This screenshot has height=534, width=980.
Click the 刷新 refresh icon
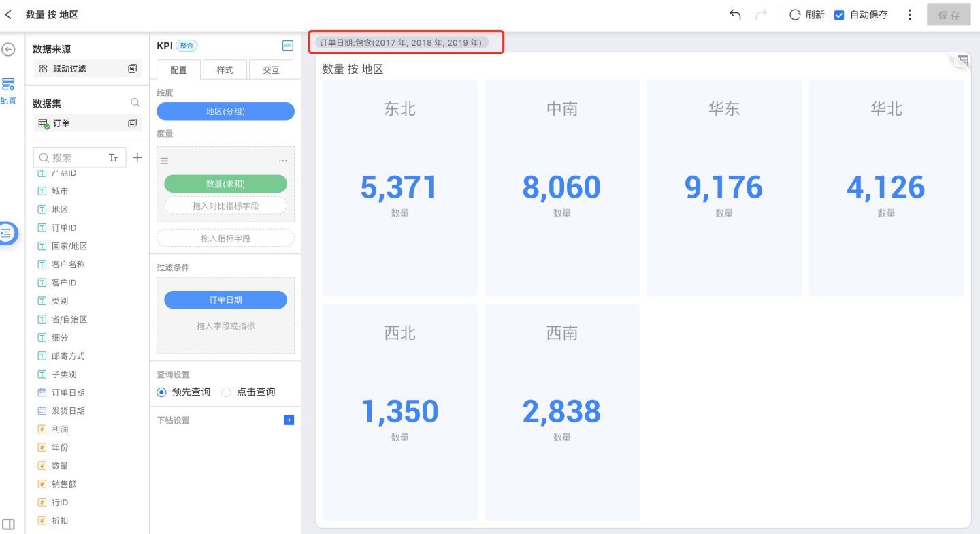pos(794,14)
